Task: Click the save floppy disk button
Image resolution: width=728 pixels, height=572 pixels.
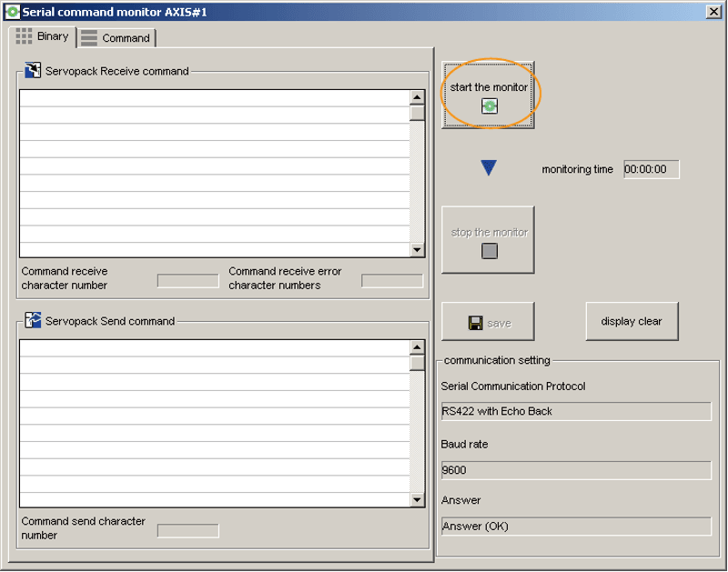Action: (488, 322)
